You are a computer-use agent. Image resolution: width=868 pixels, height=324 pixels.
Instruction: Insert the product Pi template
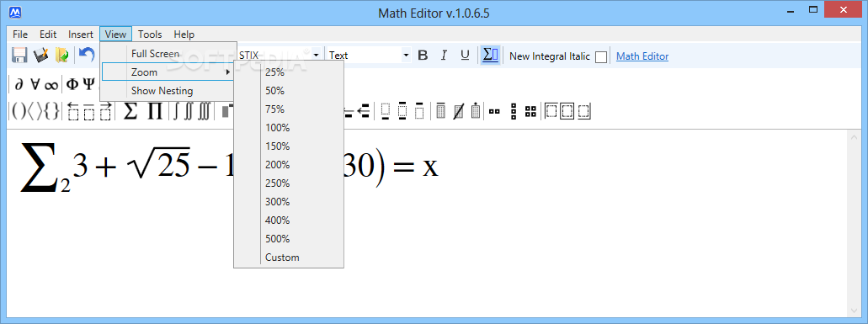click(155, 111)
